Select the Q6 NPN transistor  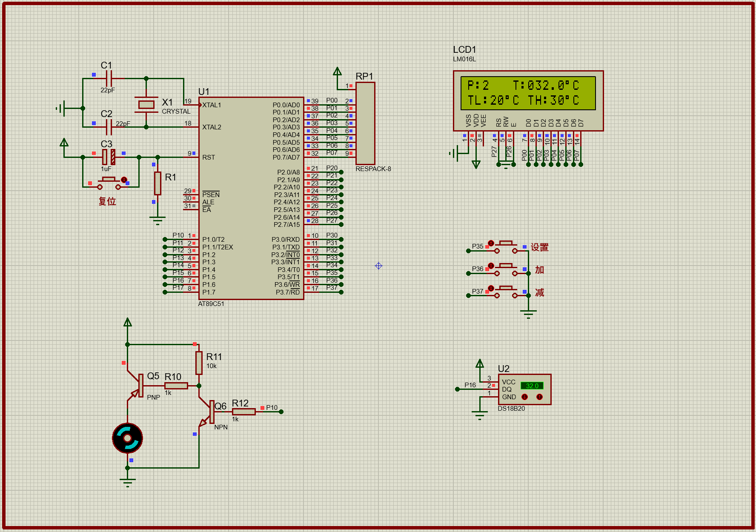[x=209, y=412]
